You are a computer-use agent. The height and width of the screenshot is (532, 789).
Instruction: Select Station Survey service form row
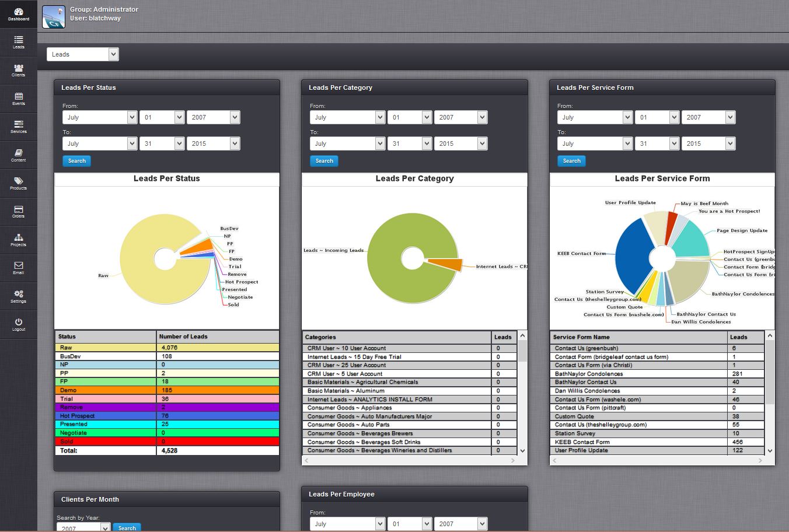(x=657, y=433)
